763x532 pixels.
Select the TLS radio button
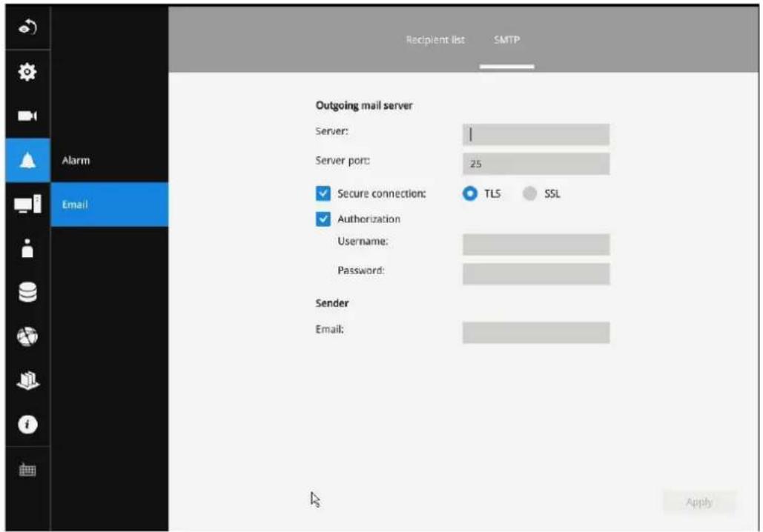(470, 193)
